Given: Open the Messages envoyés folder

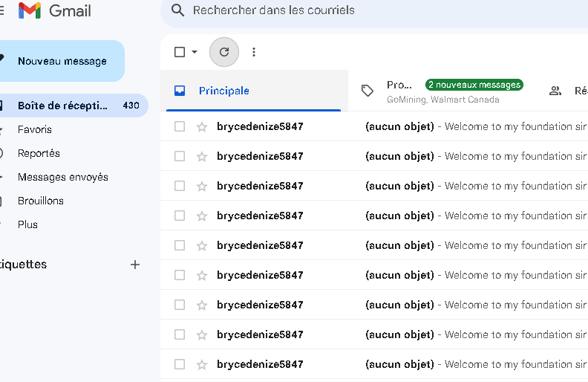Looking at the screenshot, I should (x=63, y=177).
